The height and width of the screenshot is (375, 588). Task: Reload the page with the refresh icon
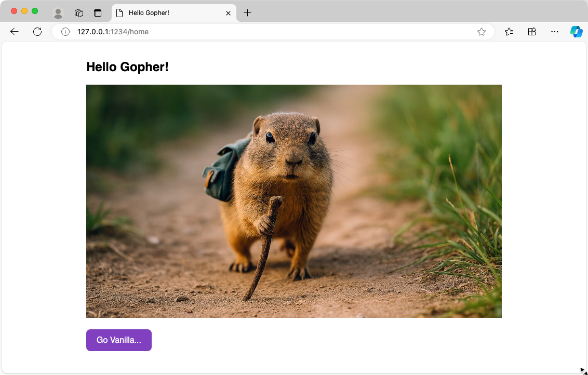[37, 32]
